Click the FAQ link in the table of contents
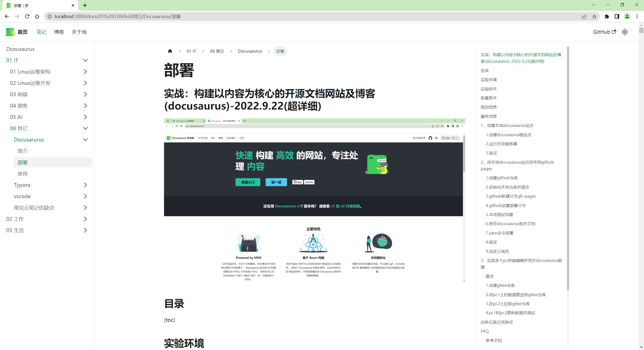The width and height of the screenshot is (644, 350). click(485, 331)
